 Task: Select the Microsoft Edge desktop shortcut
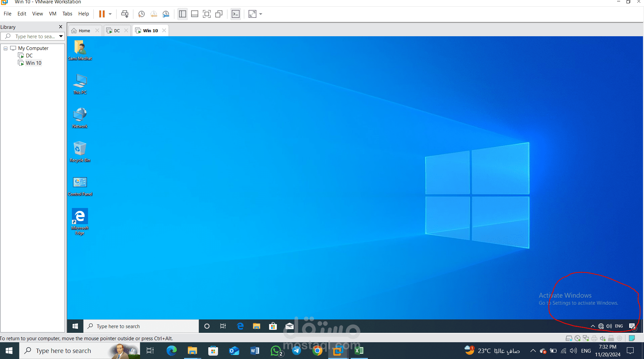click(x=80, y=222)
